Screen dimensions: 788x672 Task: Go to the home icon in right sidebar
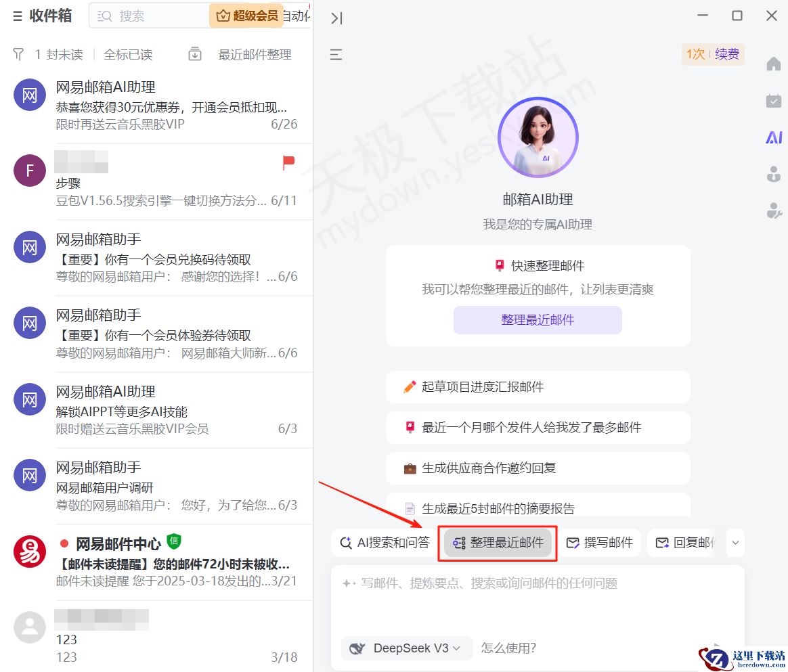pyautogui.click(x=773, y=64)
